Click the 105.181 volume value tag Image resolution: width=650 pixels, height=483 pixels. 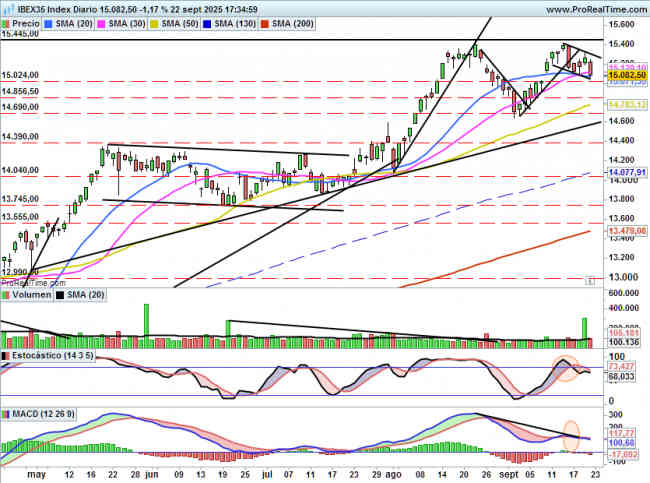click(624, 333)
